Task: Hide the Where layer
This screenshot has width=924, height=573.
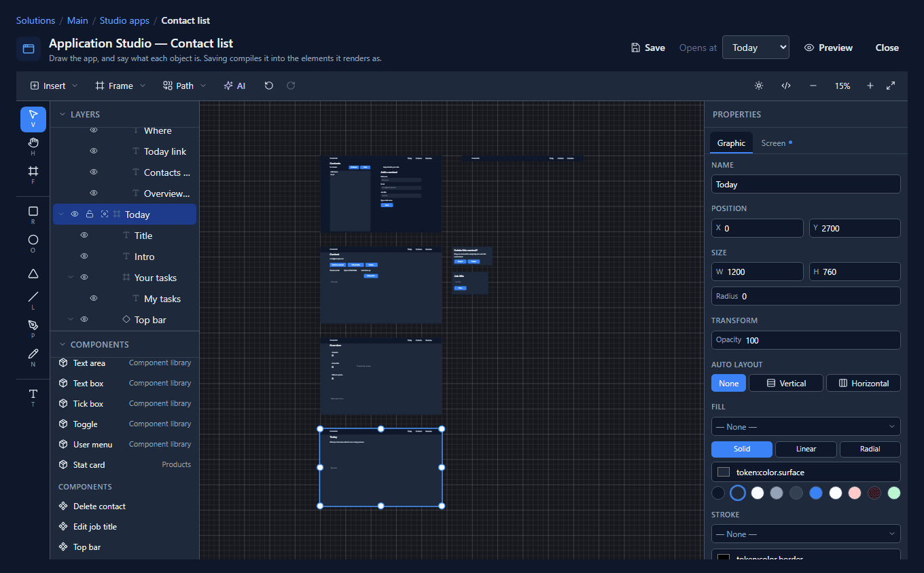Action: pos(94,130)
